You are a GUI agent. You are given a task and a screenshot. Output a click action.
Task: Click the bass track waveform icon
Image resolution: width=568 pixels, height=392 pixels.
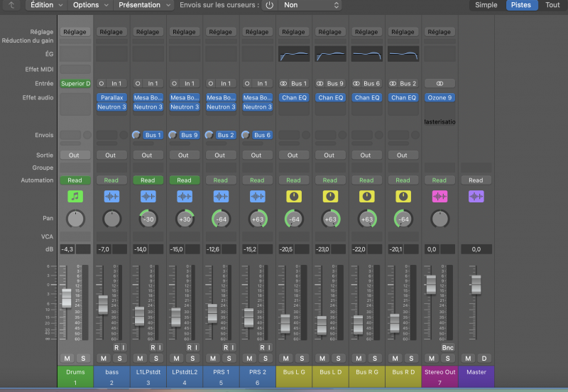pos(111,196)
